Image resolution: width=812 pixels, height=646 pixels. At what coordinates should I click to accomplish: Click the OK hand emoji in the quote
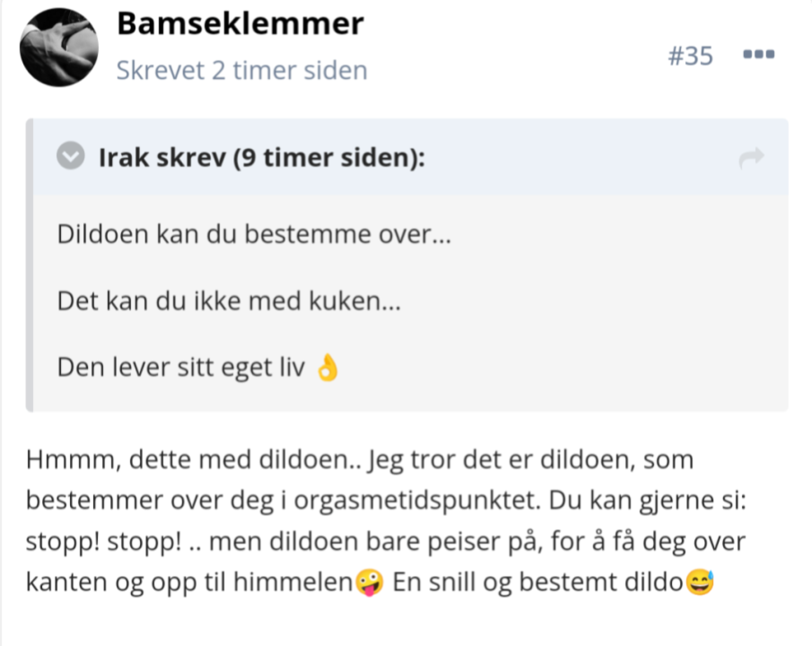pos(328,368)
